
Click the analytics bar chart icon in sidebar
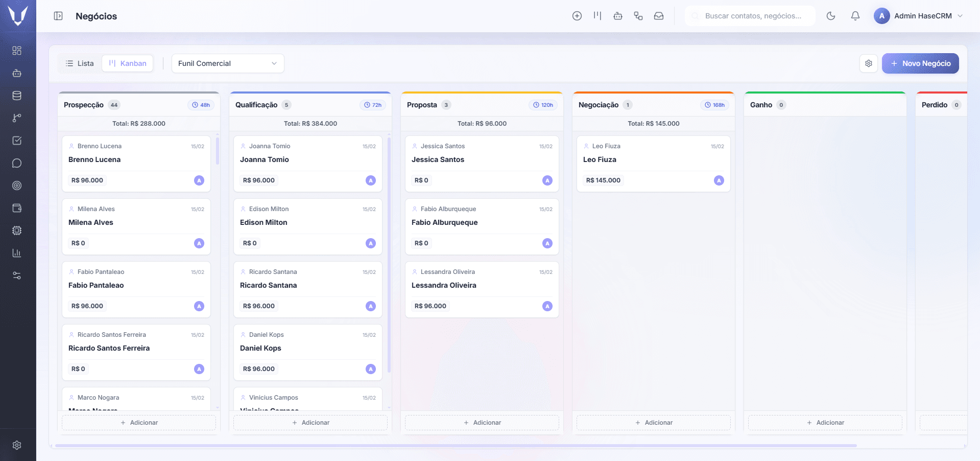(x=17, y=252)
